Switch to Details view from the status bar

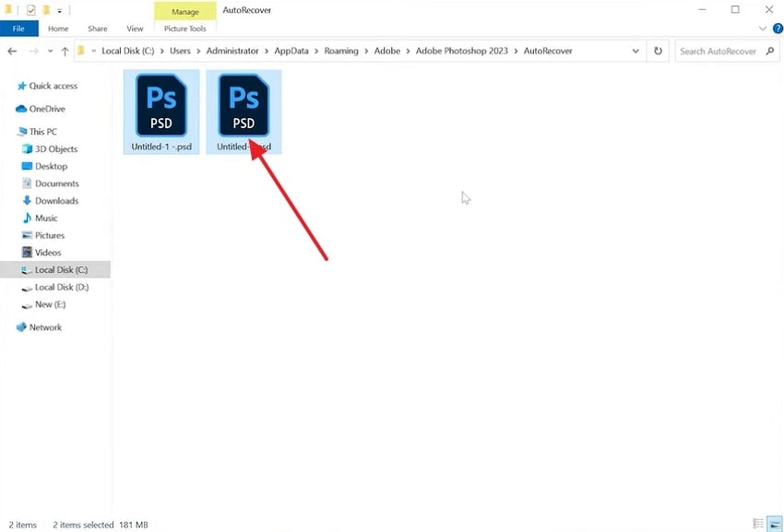[x=758, y=524]
